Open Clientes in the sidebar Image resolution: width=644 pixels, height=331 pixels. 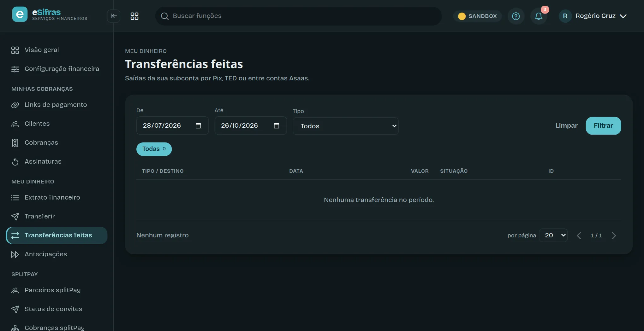click(x=57, y=124)
